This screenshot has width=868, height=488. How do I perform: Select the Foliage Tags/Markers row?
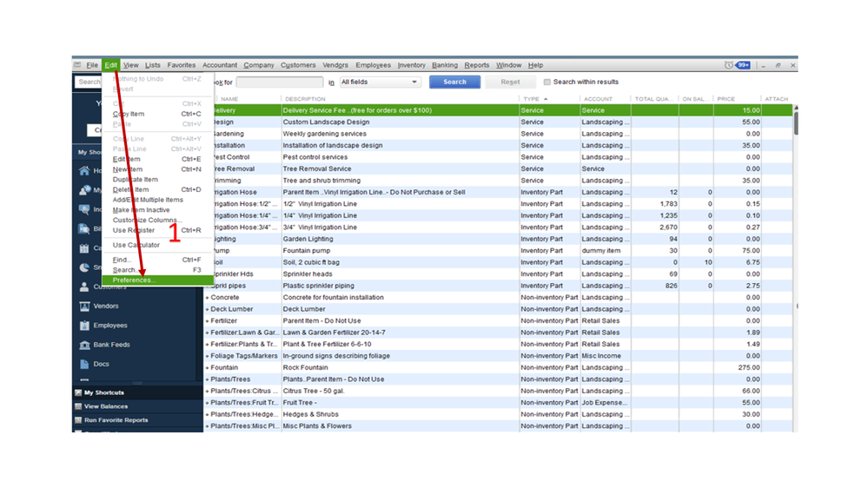[x=498, y=356]
